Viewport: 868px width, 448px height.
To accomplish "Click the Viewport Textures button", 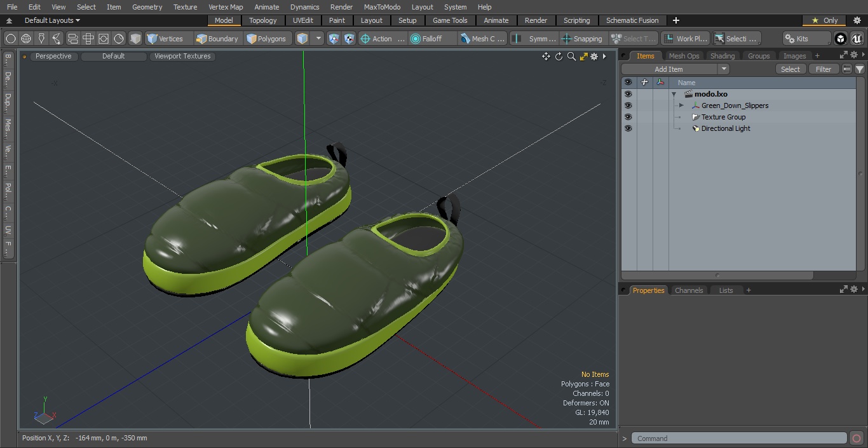I will 182,56.
